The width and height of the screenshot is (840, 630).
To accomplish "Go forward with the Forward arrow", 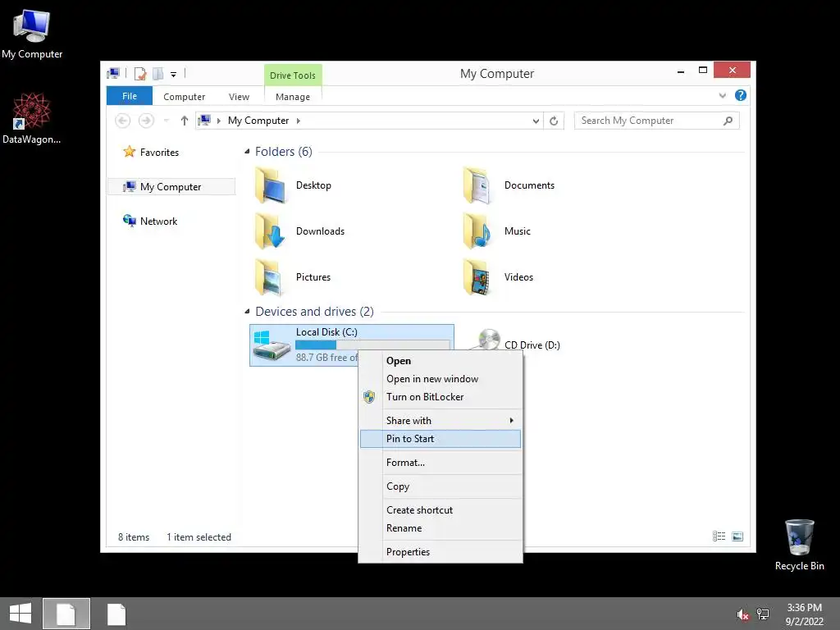I will click(x=146, y=121).
